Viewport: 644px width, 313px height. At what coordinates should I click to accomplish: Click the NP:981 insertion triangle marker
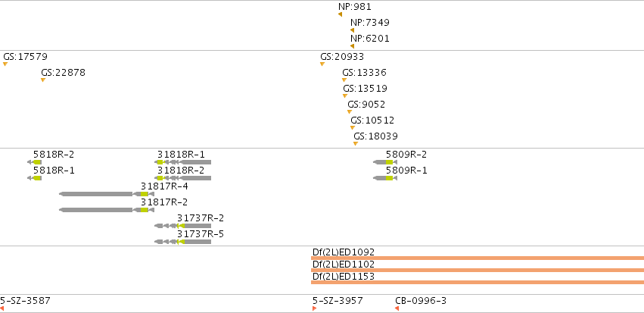click(x=340, y=14)
